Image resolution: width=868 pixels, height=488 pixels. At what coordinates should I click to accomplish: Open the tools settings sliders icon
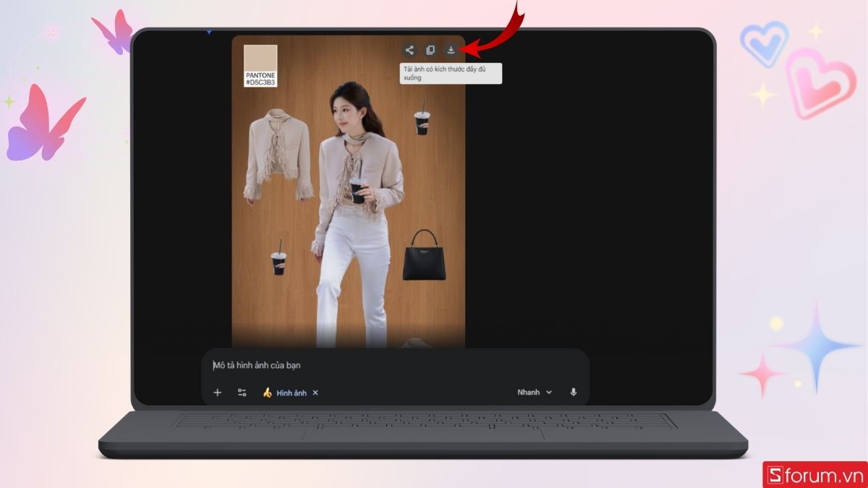coord(242,393)
